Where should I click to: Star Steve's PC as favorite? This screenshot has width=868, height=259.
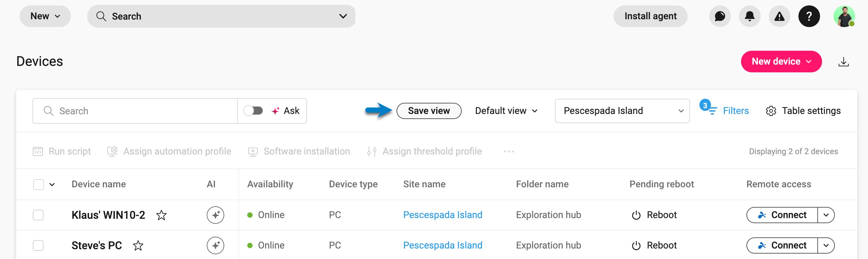(138, 245)
